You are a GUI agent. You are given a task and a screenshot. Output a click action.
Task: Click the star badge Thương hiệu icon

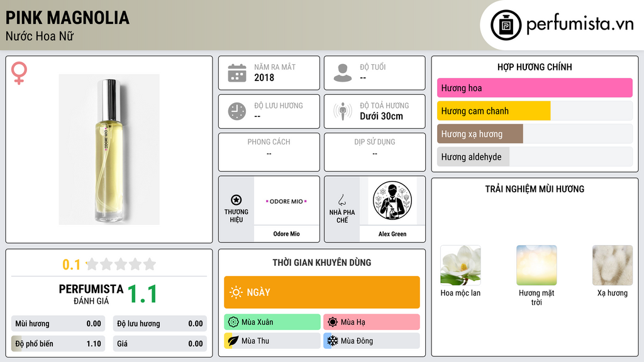click(236, 200)
